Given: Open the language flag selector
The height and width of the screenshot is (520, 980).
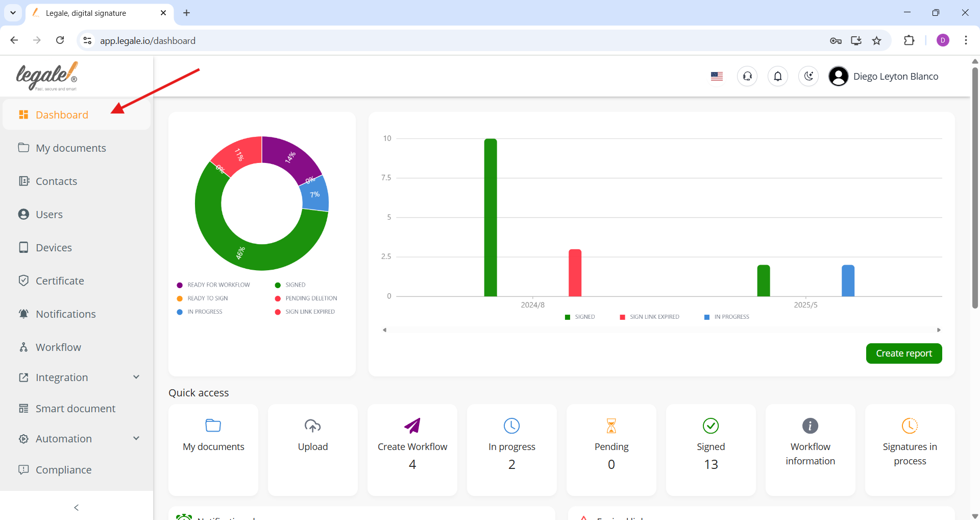Looking at the screenshot, I should (x=717, y=76).
